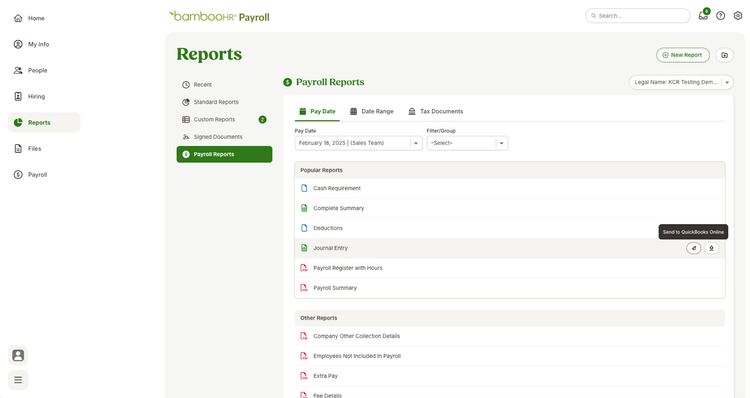
Task: Open the help question mark icon
Action: click(720, 15)
